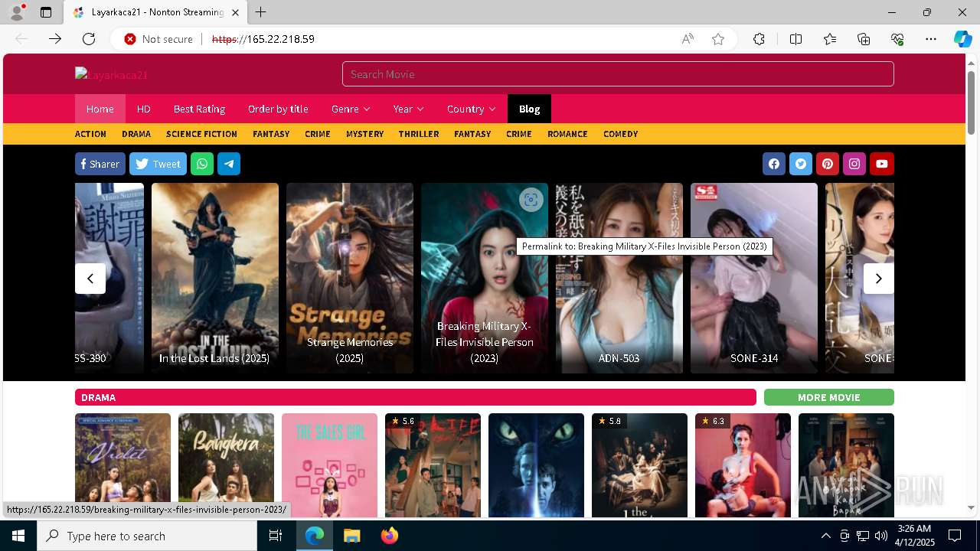Click the taskbar search box
980x551 pixels.
pyautogui.click(x=147, y=536)
